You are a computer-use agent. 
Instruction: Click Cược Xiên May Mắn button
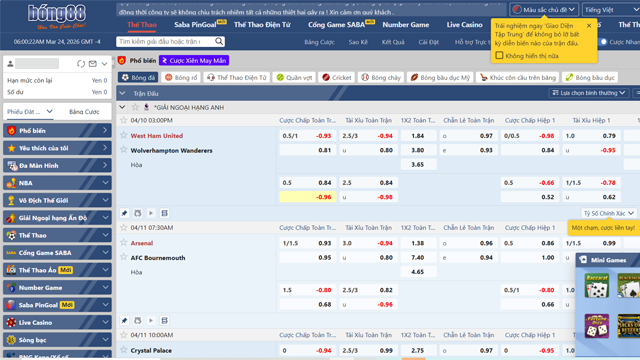pos(194,60)
